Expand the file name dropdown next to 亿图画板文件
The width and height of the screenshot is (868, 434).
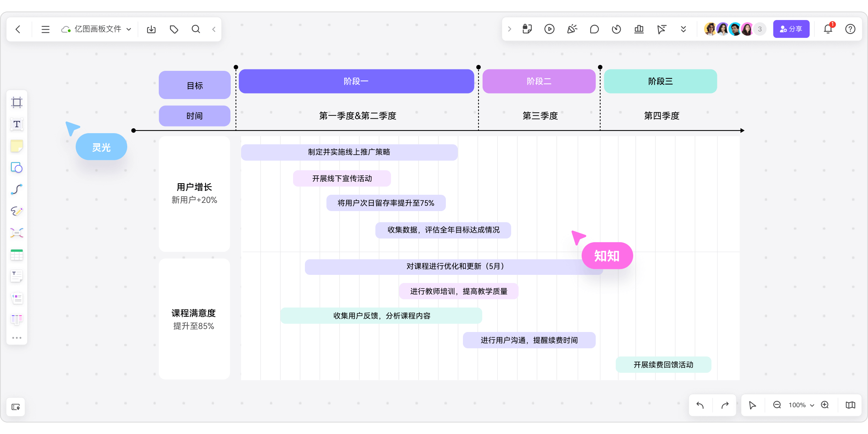tap(129, 29)
